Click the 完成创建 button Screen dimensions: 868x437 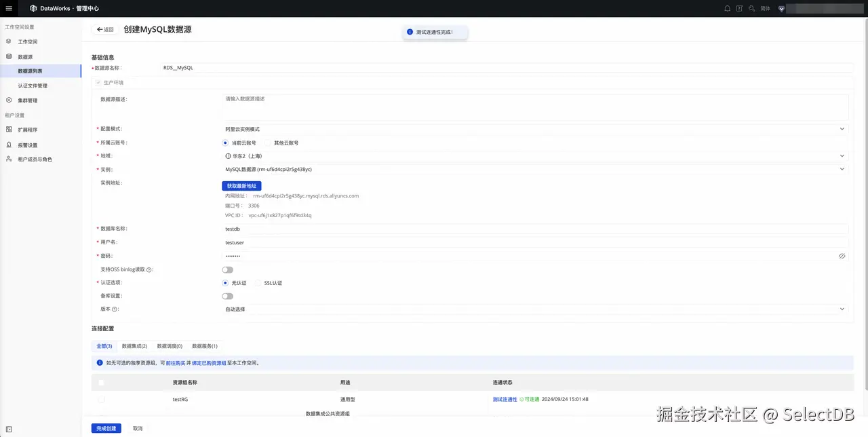point(106,428)
